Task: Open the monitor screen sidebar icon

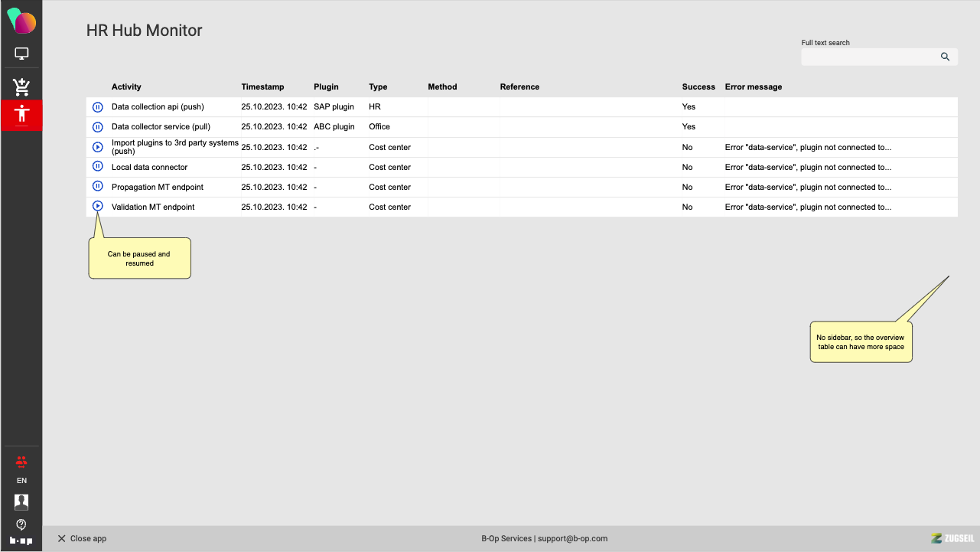Action: click(x=21, y=54)
